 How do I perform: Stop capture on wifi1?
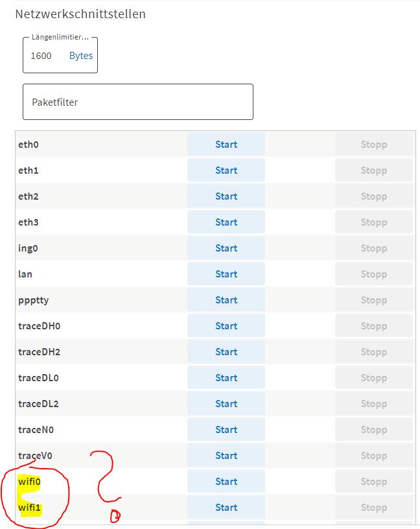click(374, 508)
